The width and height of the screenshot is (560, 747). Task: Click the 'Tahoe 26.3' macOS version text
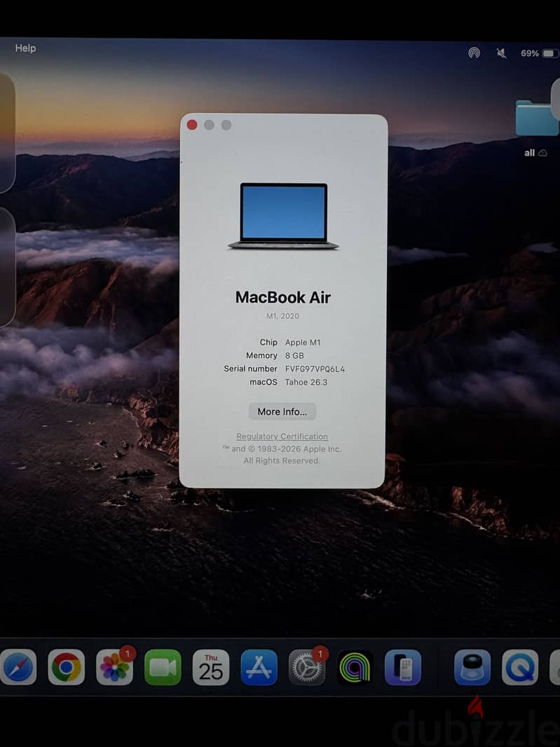pos(306,382)
